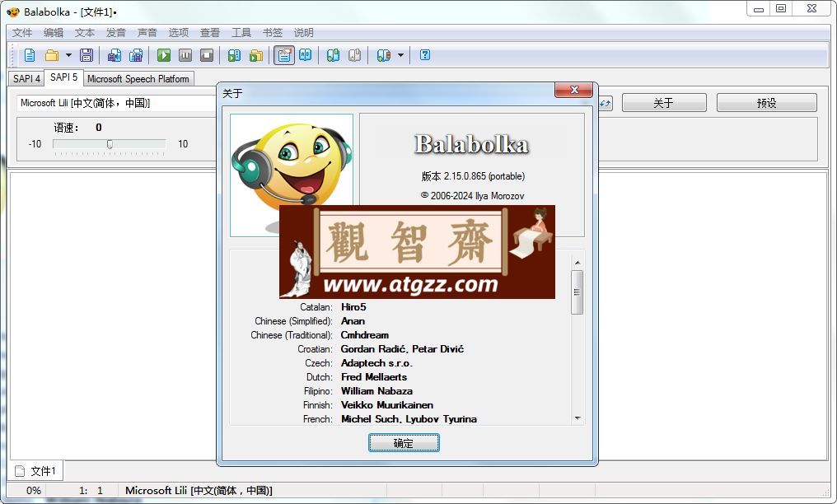The height and width of the screenshot is (504, 837).
Task: Click Split and Convert to Audio icon
Action: 136,55
